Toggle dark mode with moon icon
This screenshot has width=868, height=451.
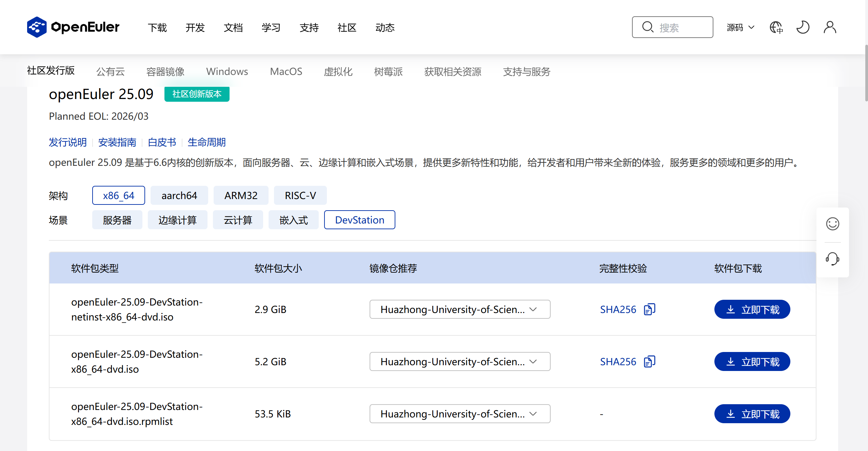point(803,27)
